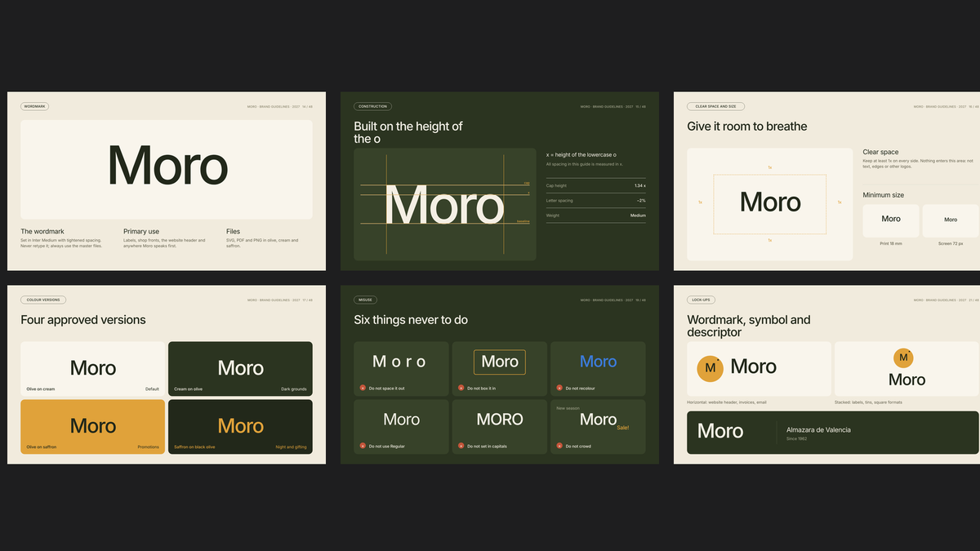The image size is (980, 551).
Task: Select the CONSTRUCTION section tag
Action: pos(372,106)
